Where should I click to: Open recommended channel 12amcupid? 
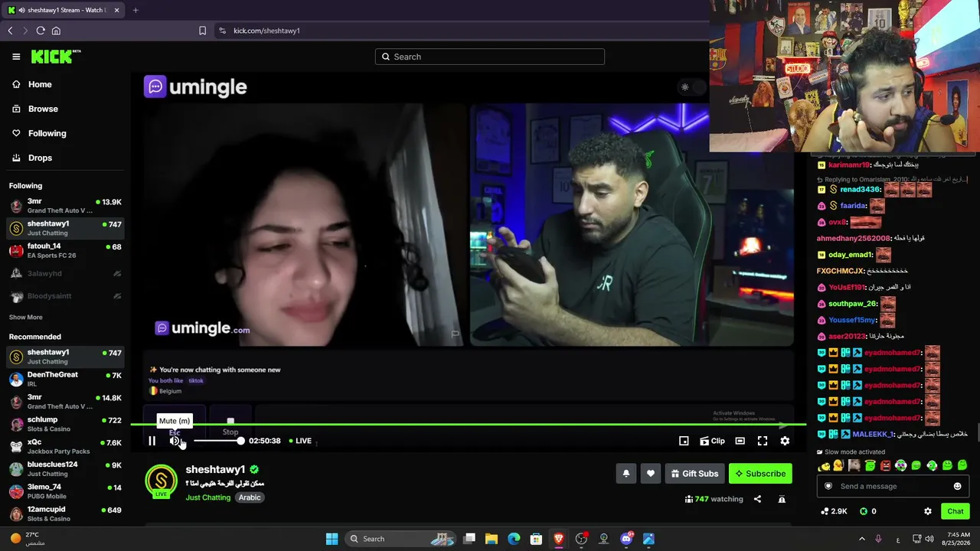click(x=65, y=514)
